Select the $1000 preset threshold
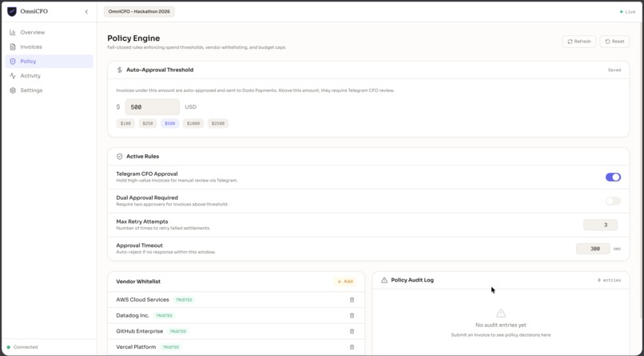Screen dimensions: 644x356 tap(193, 123)
